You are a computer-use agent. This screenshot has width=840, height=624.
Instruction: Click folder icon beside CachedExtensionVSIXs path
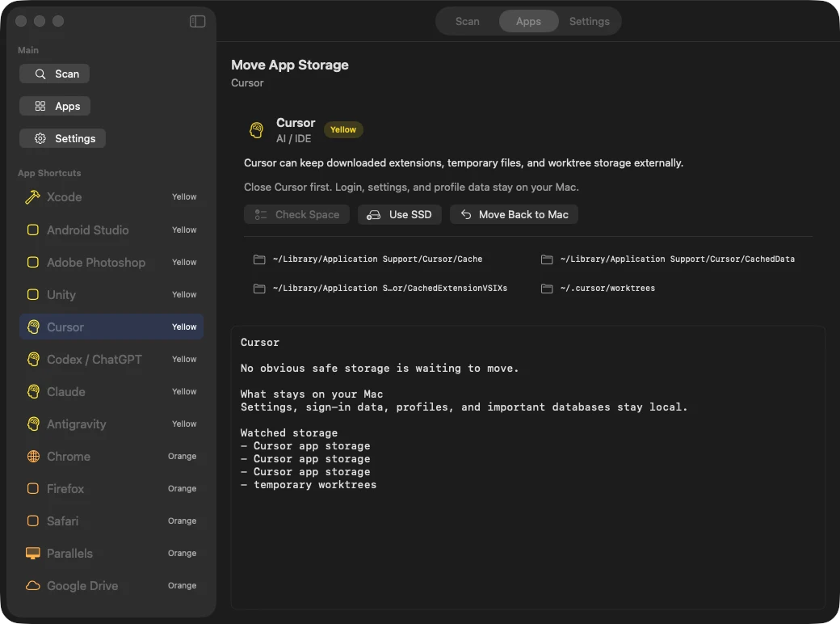pos(259,289)
